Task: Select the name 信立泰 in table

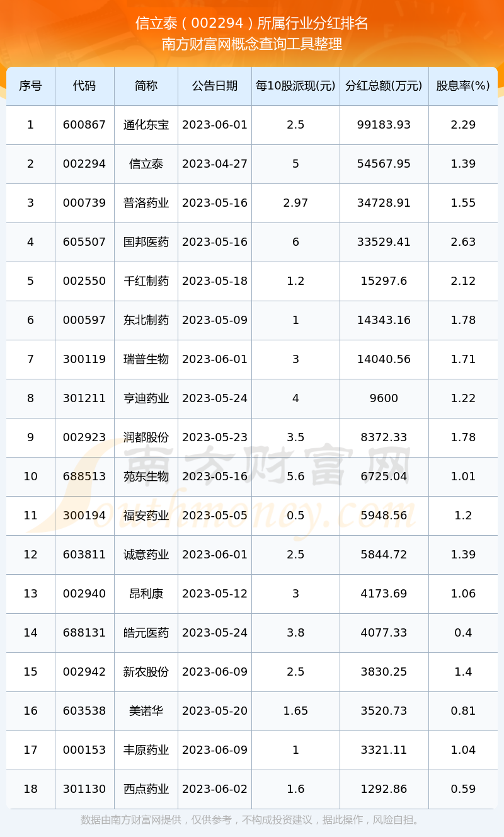Action: click(x=146, y=164)
